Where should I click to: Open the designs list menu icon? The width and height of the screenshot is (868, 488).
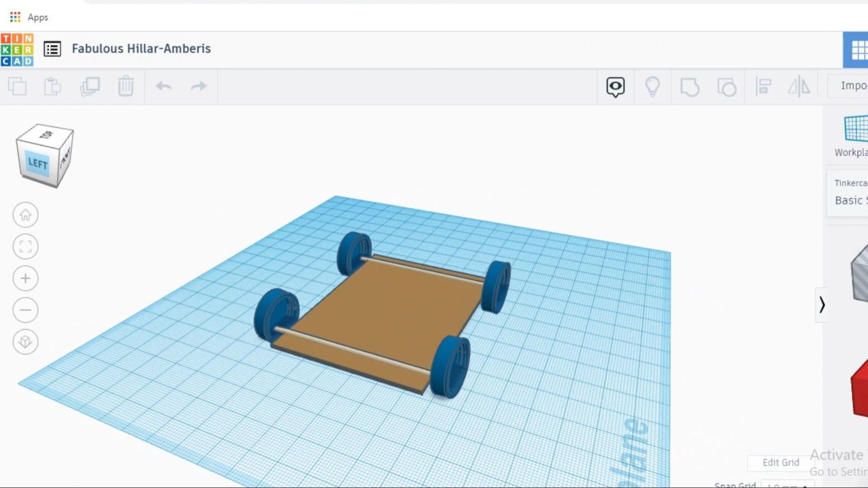click(x=52, y=49)
